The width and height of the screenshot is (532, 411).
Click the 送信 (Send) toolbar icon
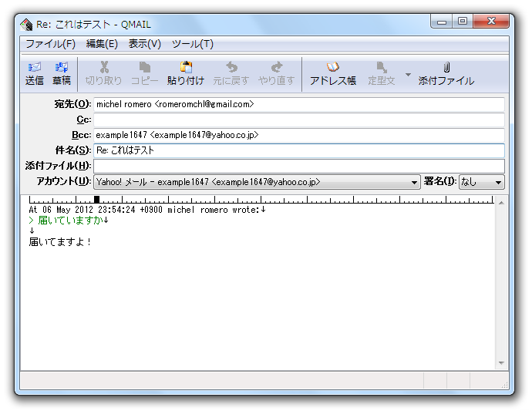click(34, 74)
